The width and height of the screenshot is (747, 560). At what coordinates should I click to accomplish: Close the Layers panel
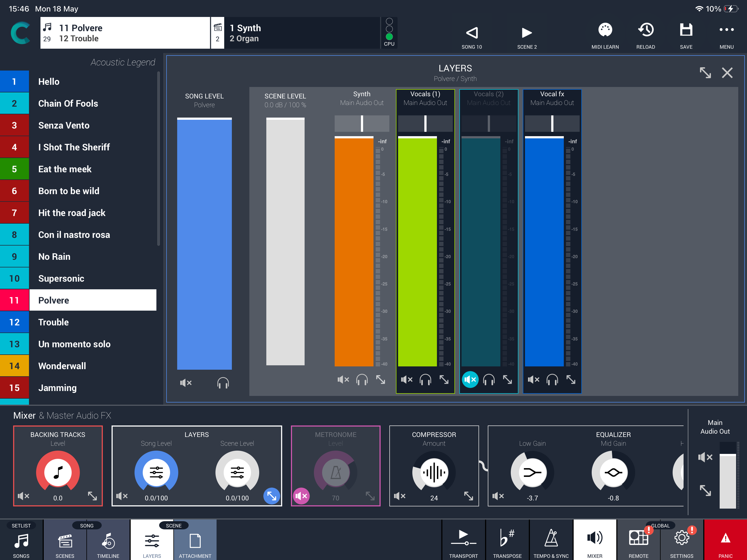tap(727, 73)
